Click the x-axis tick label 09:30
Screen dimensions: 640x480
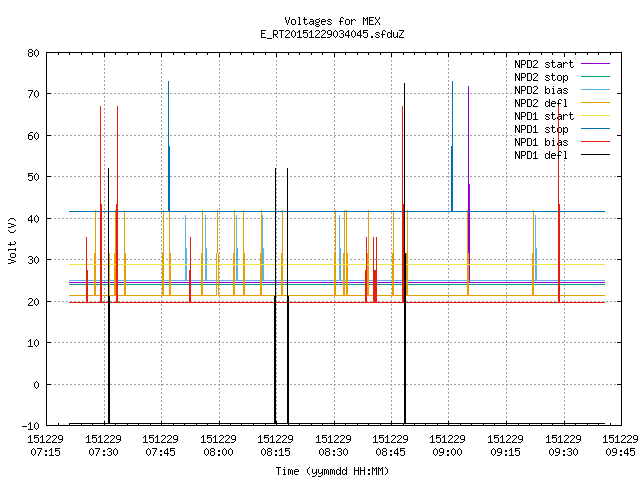coord(563,452)
